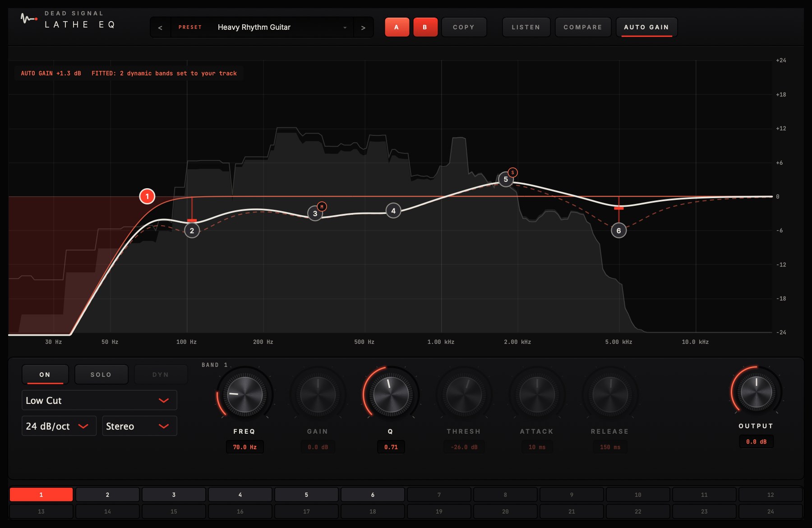Open the 24 dB/oct slope dropdown
The height and width of the screenshot is (528, 812).
pyautogui.click(x=59, y=426)
